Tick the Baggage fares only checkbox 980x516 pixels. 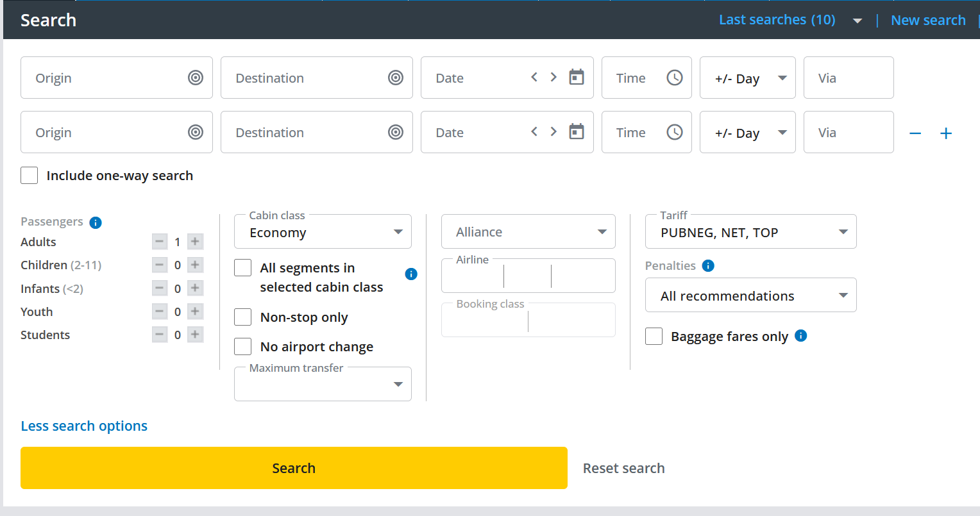(654, 337)
